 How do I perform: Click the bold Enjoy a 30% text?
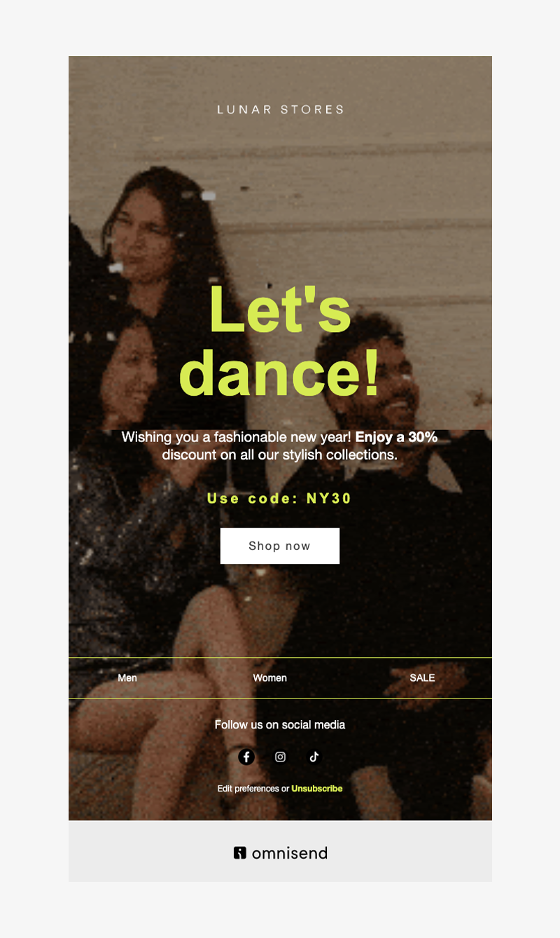click(x=396, y=437)
